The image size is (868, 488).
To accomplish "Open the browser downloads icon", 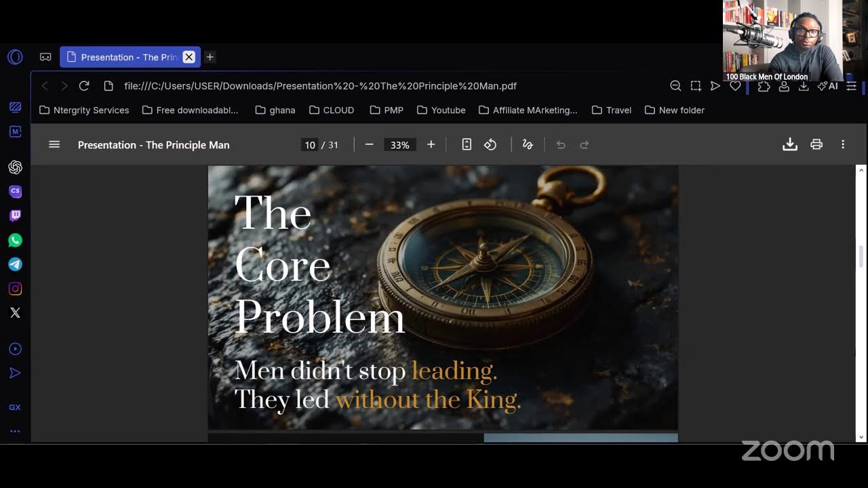I will point(804,86).
